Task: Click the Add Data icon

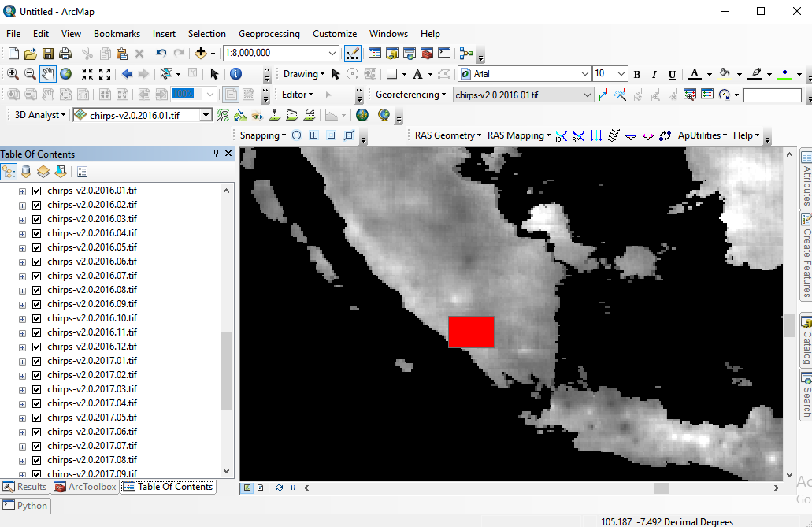Action: pyautogui.click(x=202, y=53)
